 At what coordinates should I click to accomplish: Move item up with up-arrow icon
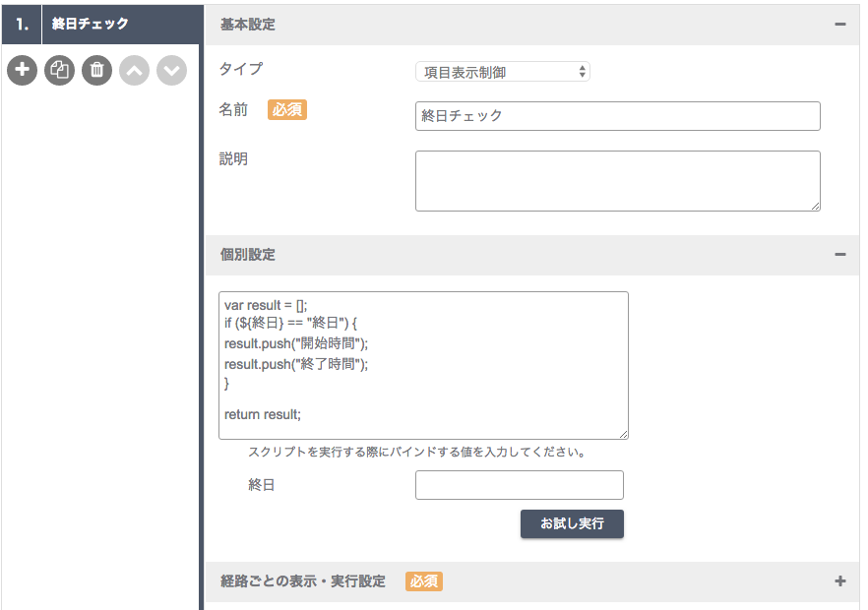tap(135, 70)
